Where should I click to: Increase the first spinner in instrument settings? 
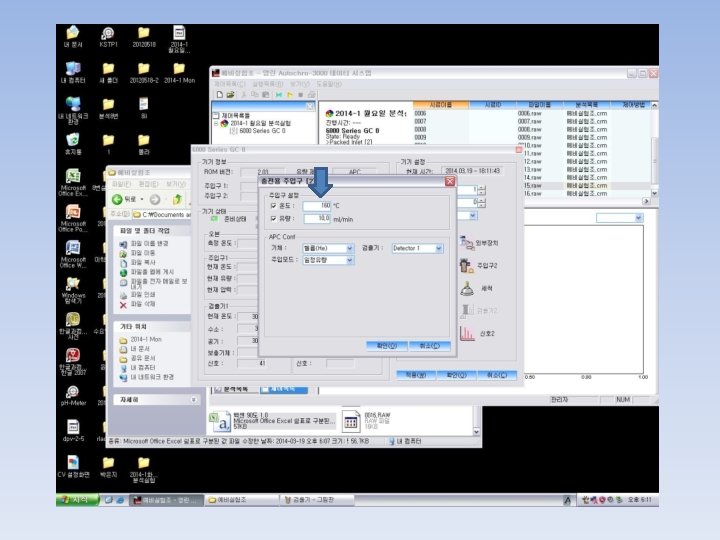pos(481,187)
